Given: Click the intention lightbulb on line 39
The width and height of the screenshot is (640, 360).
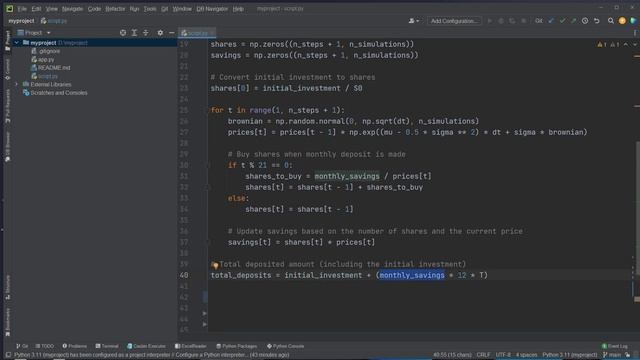Looking at the screenshot, I should point(215,265).
